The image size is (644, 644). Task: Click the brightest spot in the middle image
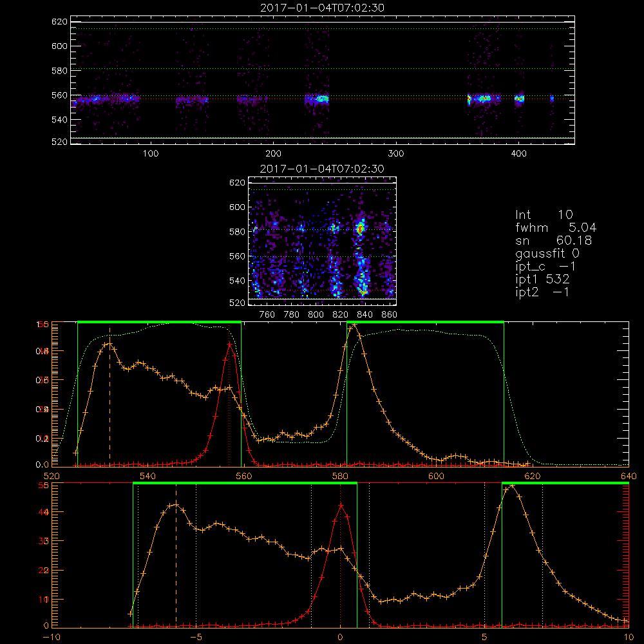361,227
